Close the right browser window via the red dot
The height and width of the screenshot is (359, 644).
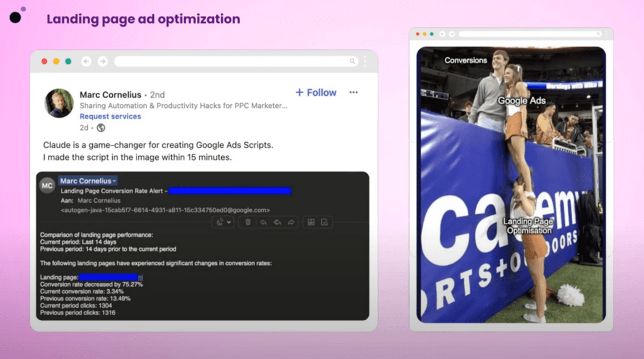tap(417, 34)
